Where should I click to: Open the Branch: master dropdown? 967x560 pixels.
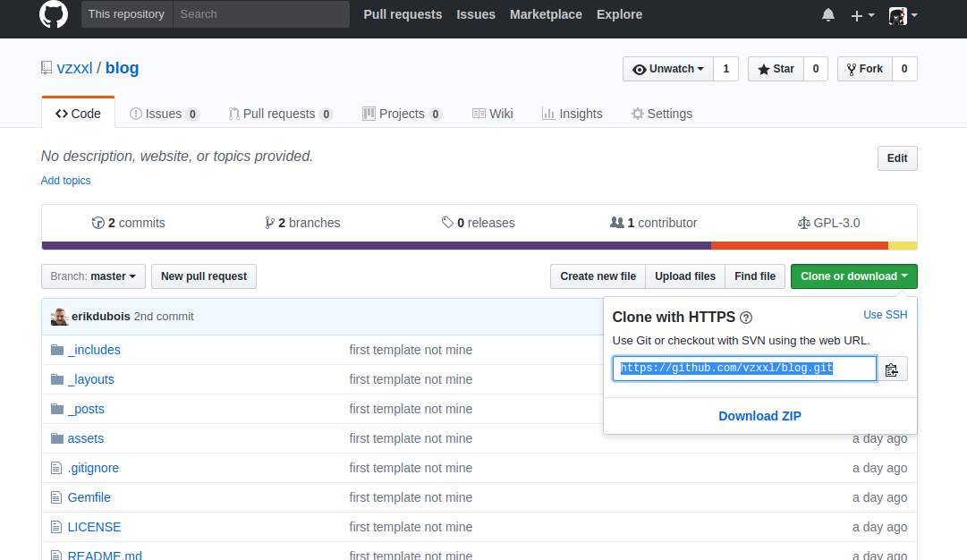[93, 276]
